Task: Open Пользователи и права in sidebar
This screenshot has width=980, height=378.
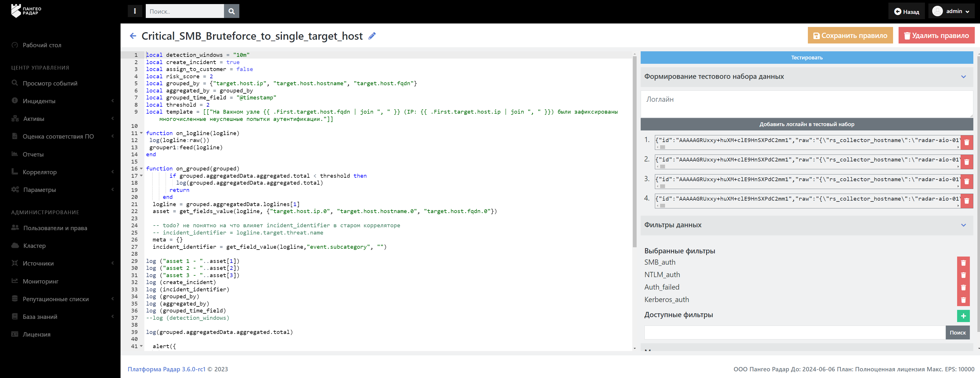Action: (55, 228)
